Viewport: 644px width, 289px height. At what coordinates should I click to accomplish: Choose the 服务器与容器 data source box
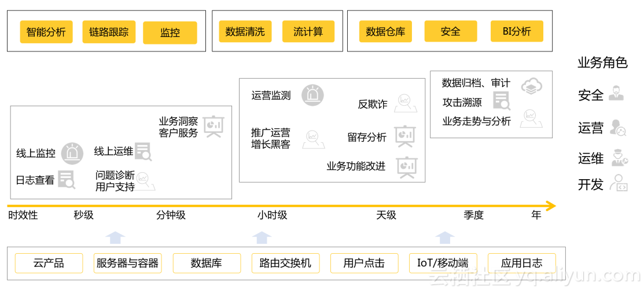coord(127,263)
